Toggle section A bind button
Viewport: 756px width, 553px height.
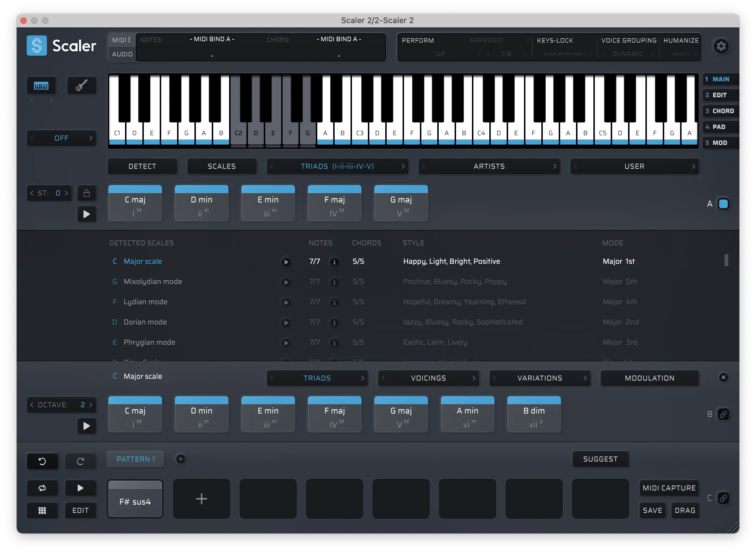coord(723,204)
